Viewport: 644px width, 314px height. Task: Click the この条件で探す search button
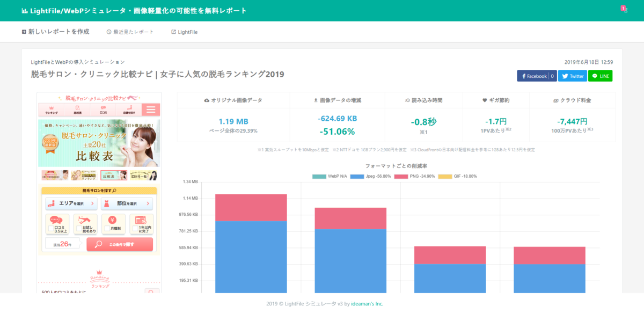tap(119, 244)
